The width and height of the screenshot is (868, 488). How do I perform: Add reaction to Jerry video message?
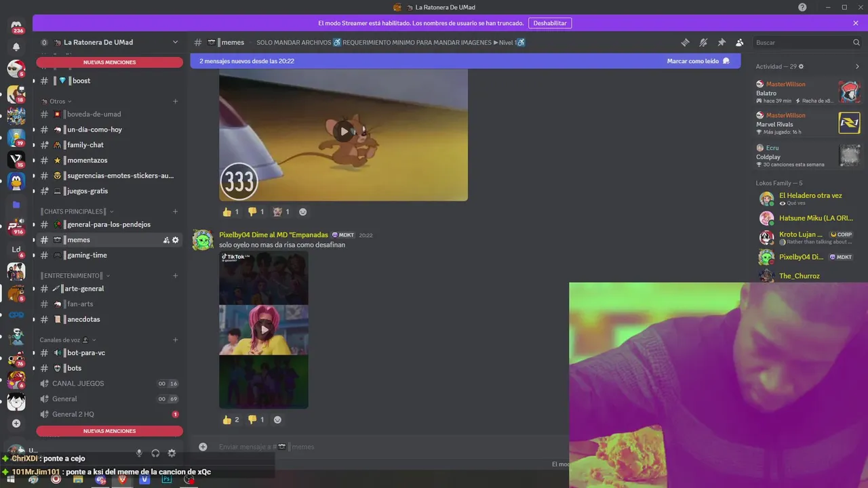click(x=303, y=211)
